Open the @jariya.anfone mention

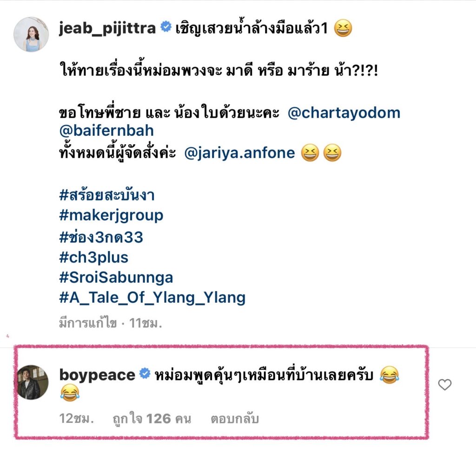tap(239, 153)
